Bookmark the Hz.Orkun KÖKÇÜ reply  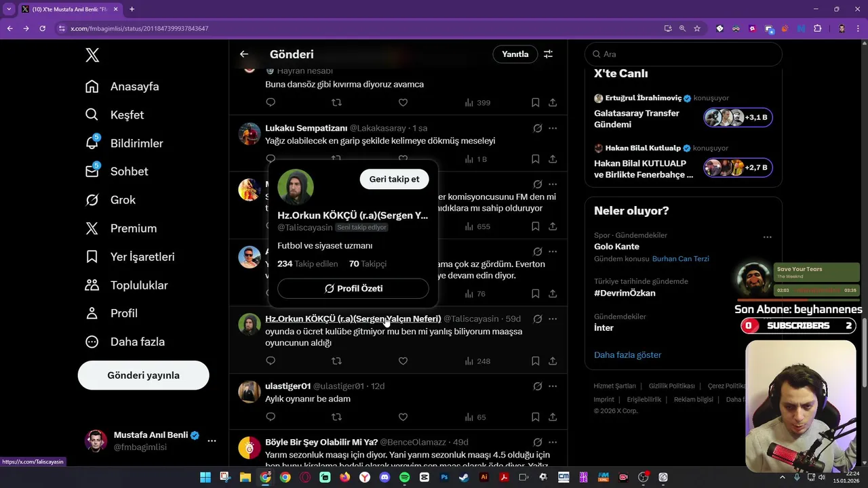pos(535,361)
